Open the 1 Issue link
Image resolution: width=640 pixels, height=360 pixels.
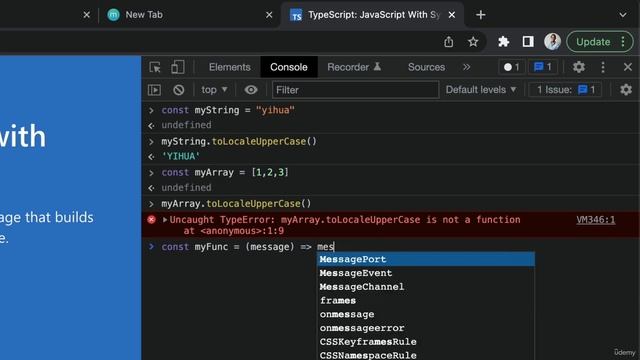coord(565,90)
